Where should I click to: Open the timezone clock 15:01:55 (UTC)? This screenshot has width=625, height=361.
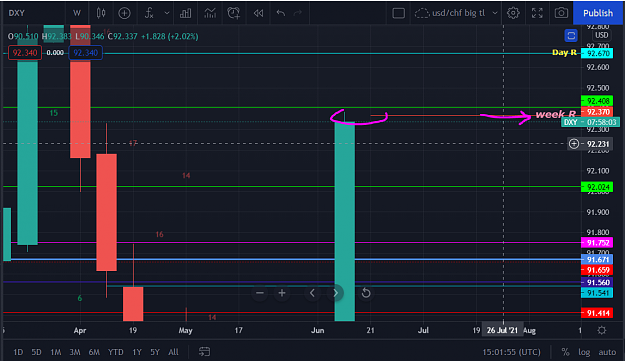coord(511,352)
